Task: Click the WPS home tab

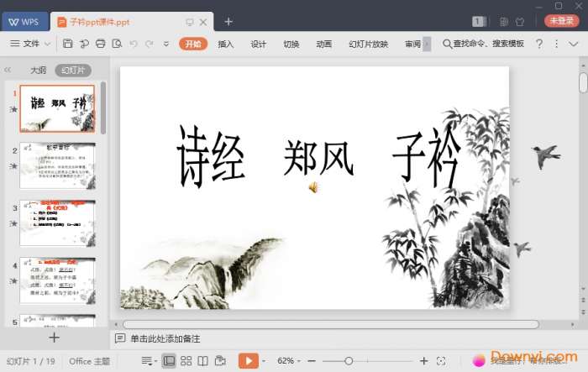Action: pos(24,22)
